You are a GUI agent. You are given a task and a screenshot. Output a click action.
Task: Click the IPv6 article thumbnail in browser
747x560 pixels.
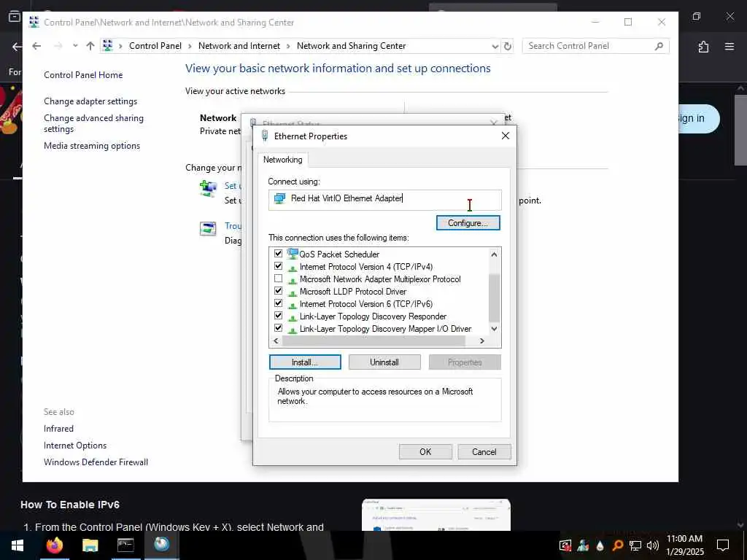coord(436,516)
